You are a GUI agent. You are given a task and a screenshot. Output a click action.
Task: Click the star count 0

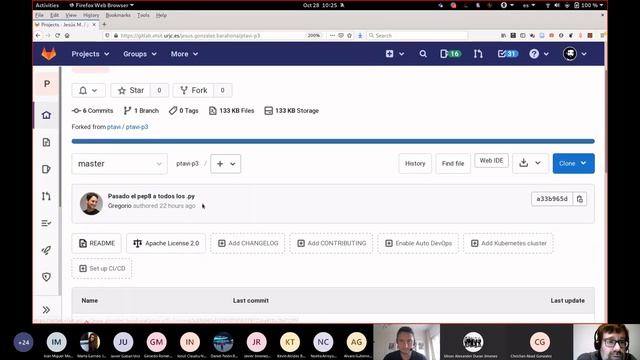pyautogui.click(x=159, y=90)
